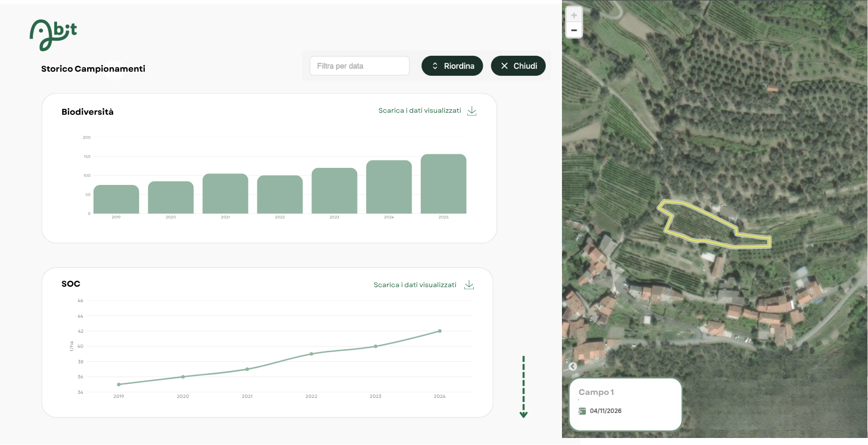Image resolution: width=868 pixels, height=445 pixels.
Task: Zoom in on the satellite map
Action: [574, 15]
